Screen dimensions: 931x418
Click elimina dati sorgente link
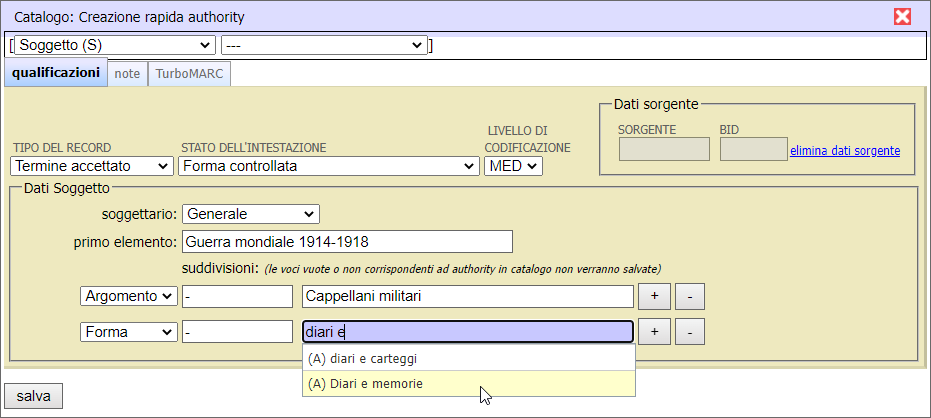point(844,151)
